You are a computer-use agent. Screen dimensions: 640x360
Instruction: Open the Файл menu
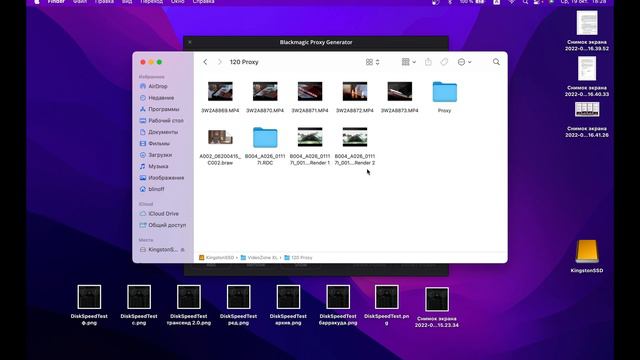coord(80,2)
